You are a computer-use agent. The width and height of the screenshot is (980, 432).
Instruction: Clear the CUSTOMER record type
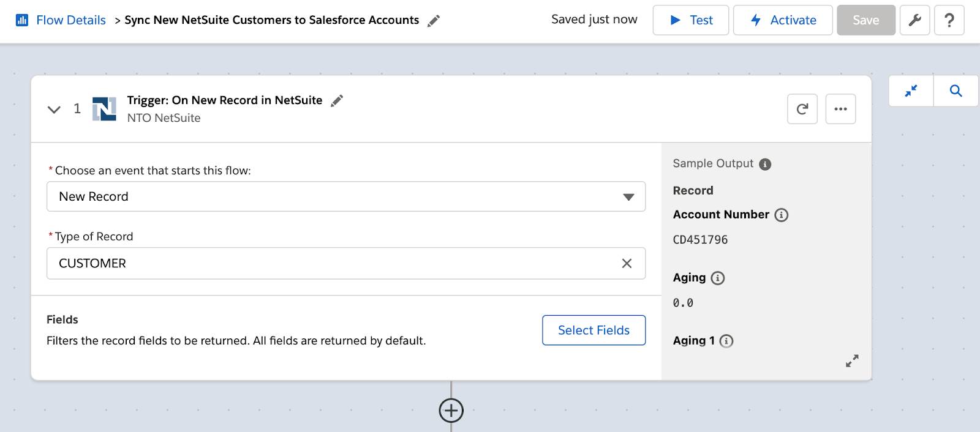[627, 263]
